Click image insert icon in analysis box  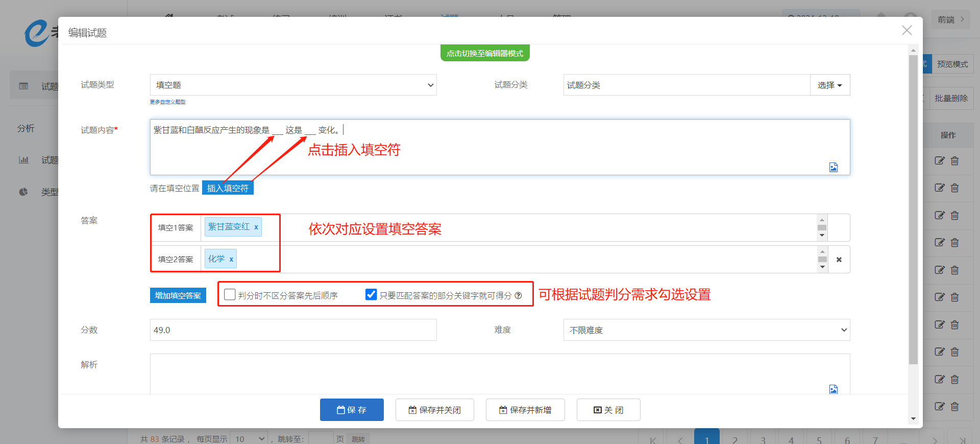click(x=833, y=389)
